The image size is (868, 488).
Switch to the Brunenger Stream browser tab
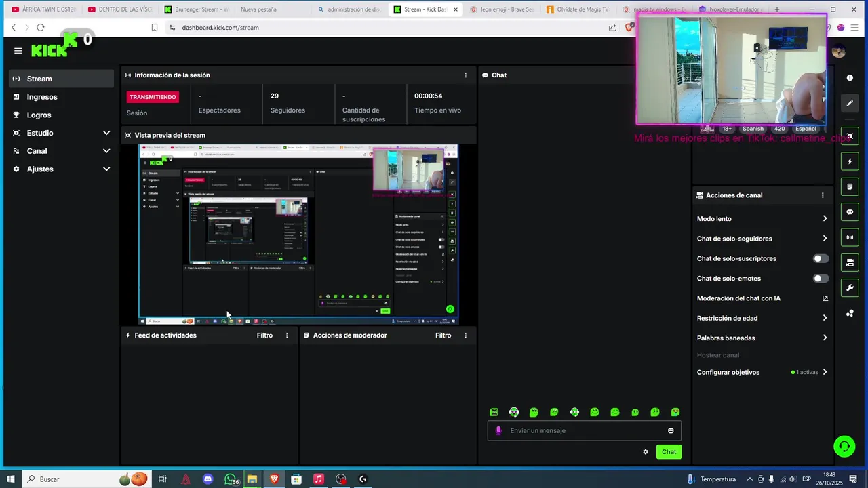point(196,9)
